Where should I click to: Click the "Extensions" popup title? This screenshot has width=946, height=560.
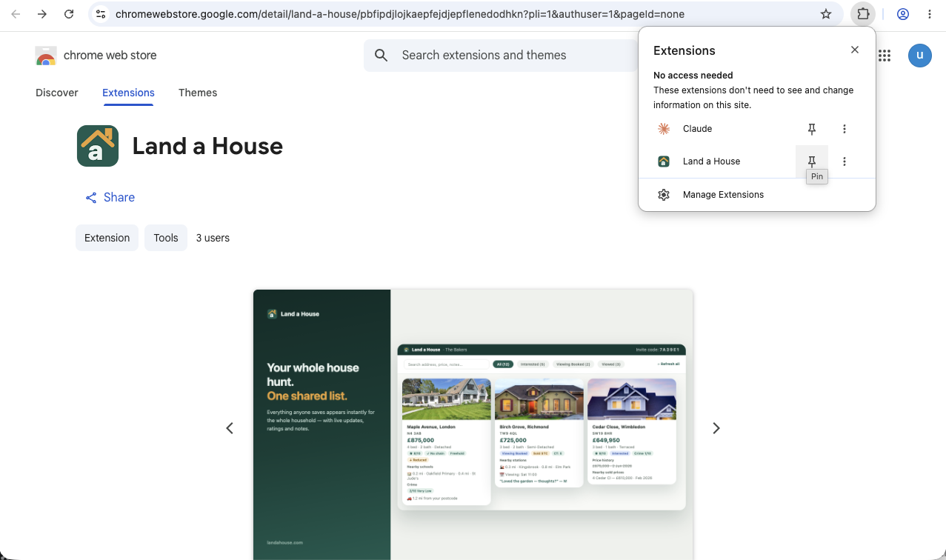[x=684, y=50]
